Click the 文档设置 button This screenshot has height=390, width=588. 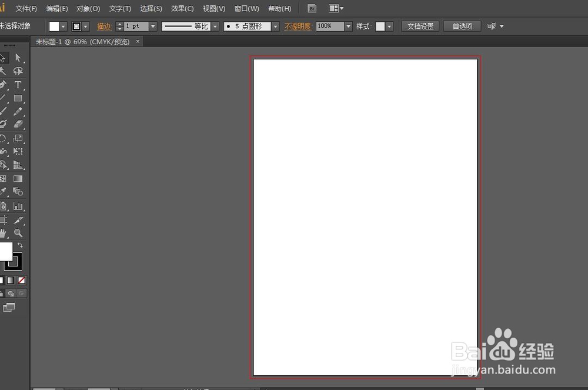[x=420, y=26]
